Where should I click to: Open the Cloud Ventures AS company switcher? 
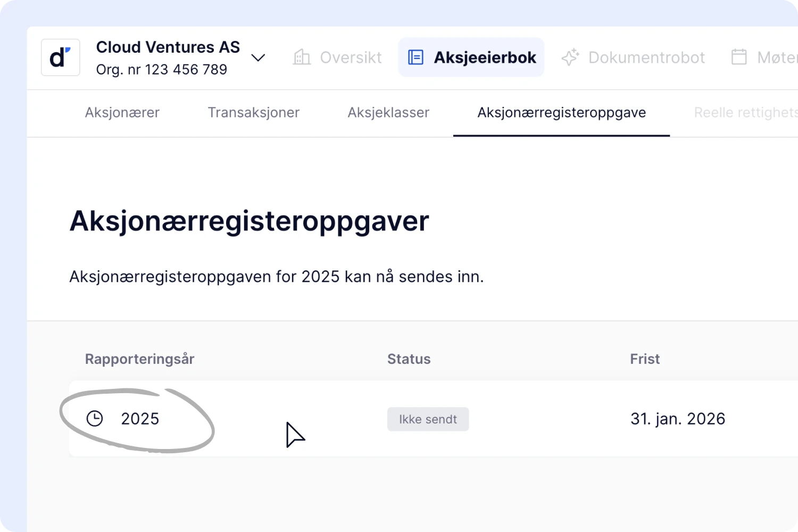[168, 57]
